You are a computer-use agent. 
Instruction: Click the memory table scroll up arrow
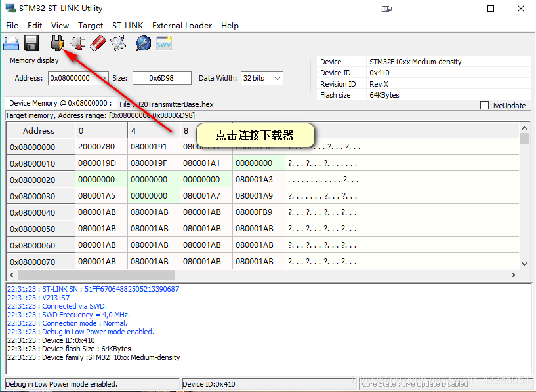point(524,128)
